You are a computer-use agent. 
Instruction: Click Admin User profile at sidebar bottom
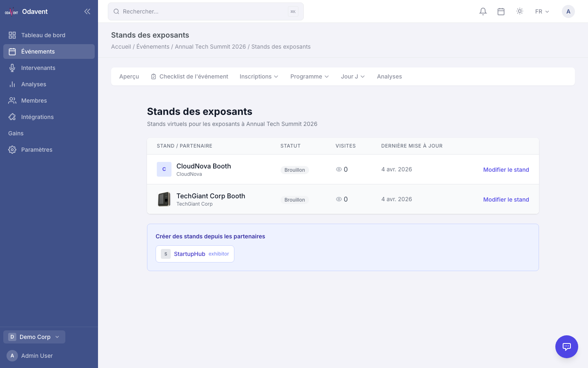pyautogui.click(x=30, y=356)
